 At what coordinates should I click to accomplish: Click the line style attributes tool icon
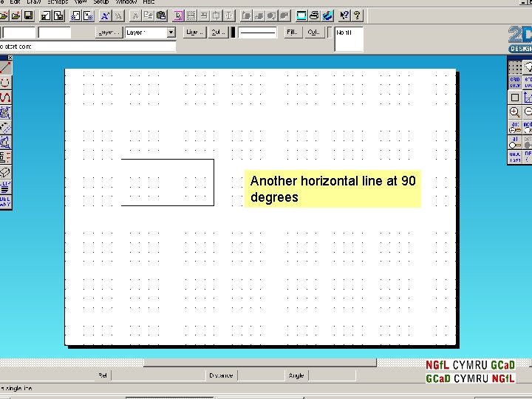point(5,187)
